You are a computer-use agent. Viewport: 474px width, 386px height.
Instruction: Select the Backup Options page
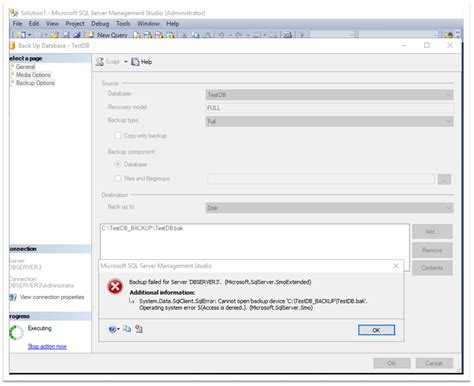[35, 83]
